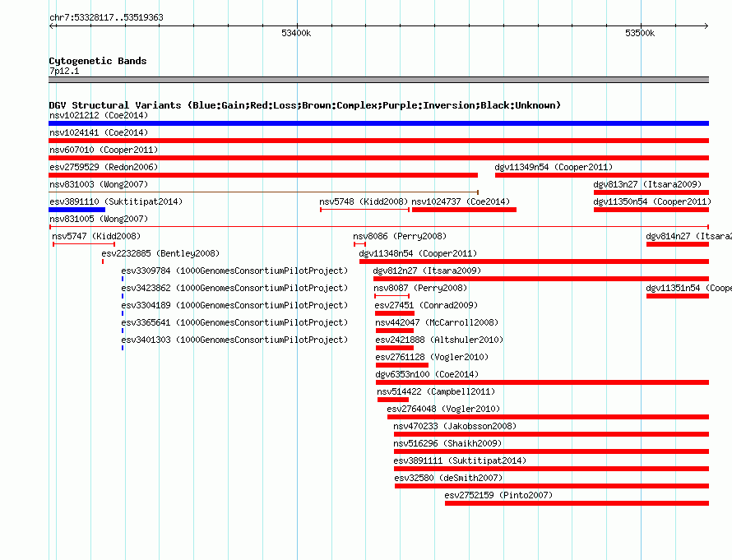This screenshot has height=560, width=732.
Task: Open esv2764048 (Vogler2010) variant
Action: click(x=443, y=409)
